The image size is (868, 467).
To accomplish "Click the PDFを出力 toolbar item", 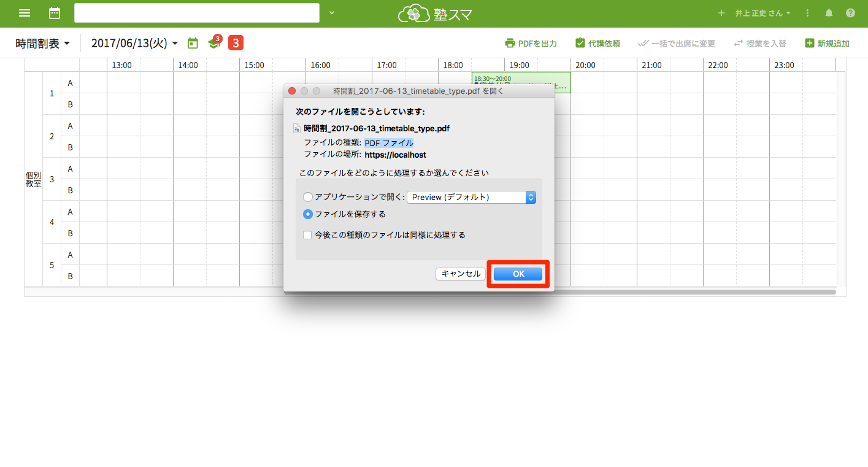I will click(531, 44).
